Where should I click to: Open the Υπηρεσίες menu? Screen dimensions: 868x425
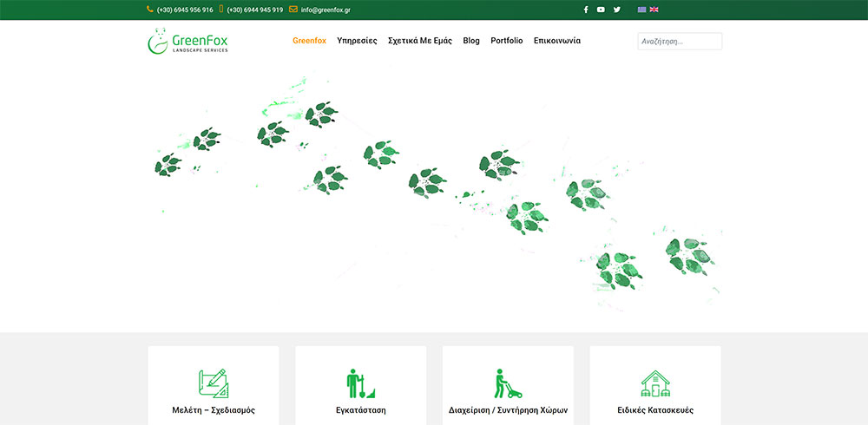click(x=357, y=41)
